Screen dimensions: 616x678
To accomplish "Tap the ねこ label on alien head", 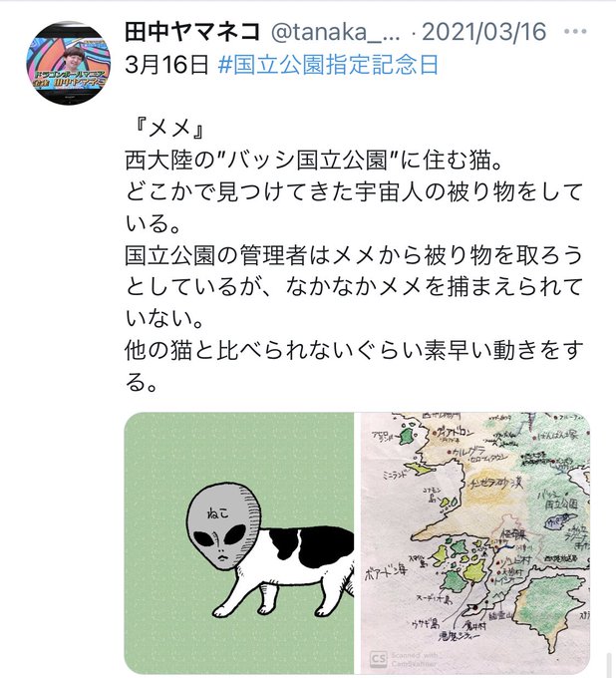I will 218,513.
